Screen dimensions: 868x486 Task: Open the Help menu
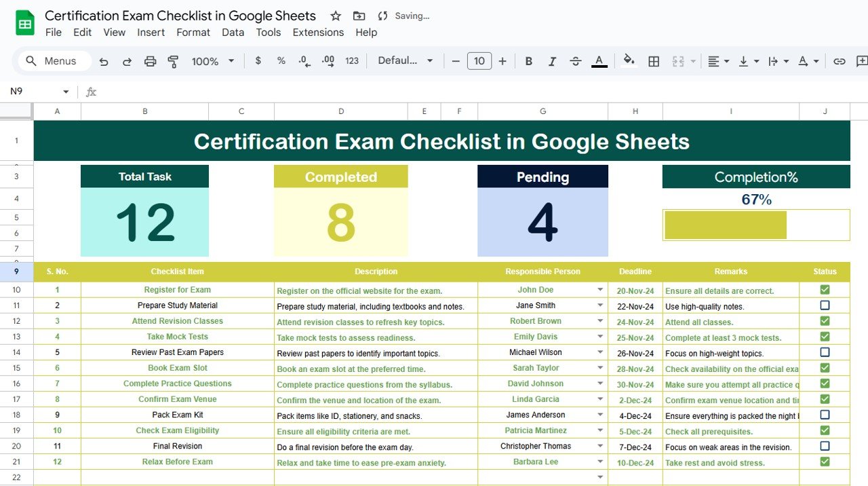(366, 33)
